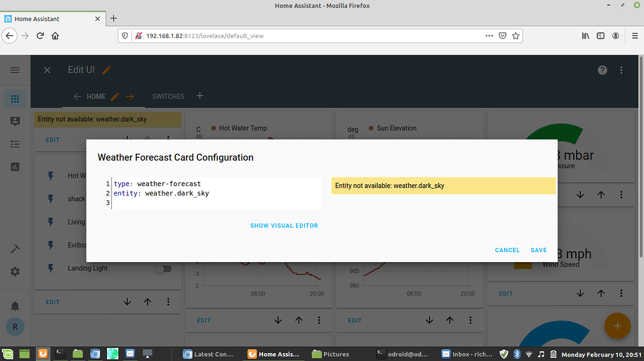The image size is (644, 361).
Task: Move pressure gauge card up
Action: click(x=601, y=195)
